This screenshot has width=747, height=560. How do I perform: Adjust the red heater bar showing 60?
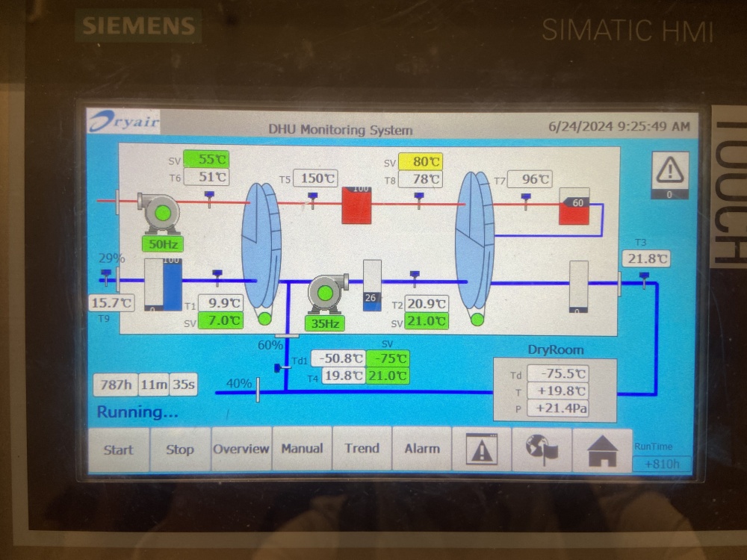point(574,206)
